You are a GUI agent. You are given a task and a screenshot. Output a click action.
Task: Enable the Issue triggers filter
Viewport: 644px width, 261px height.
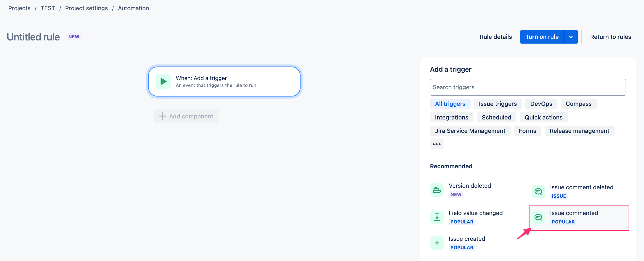[497, 104]
